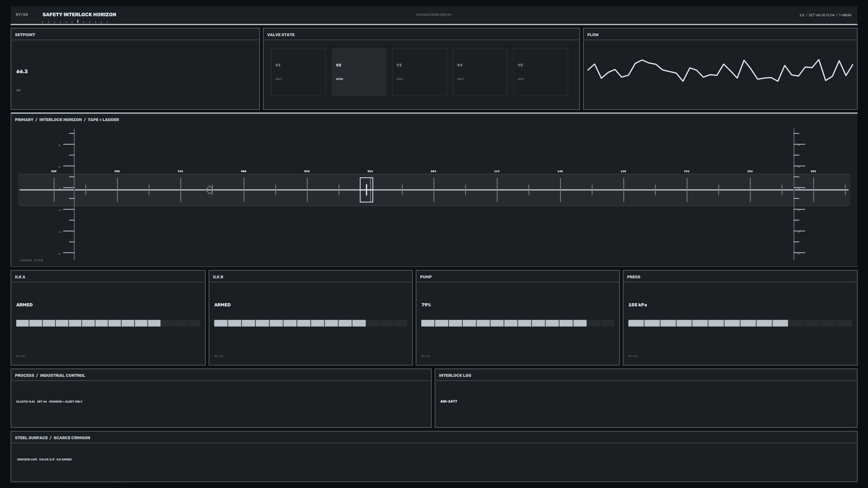Viewport: 868px width, 488px height.
Task: Click the 000 tape heading label
Action: [244, 171]
